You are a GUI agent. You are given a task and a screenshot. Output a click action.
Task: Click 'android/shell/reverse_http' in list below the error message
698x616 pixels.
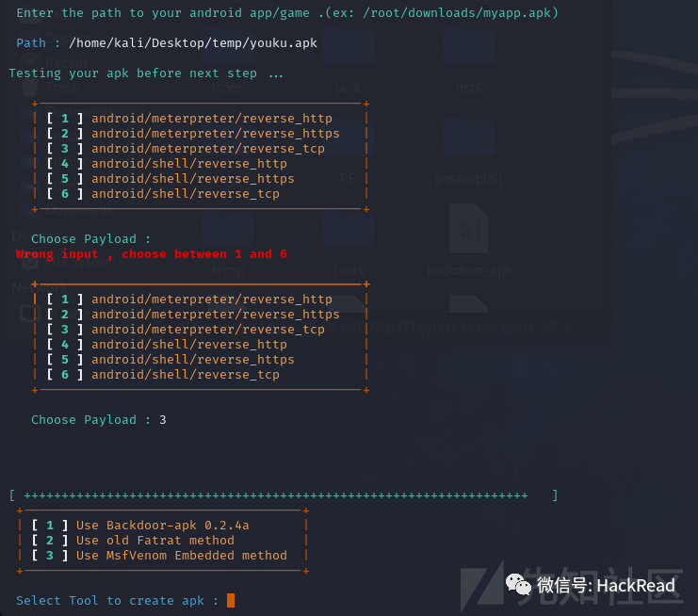[189, 345]
